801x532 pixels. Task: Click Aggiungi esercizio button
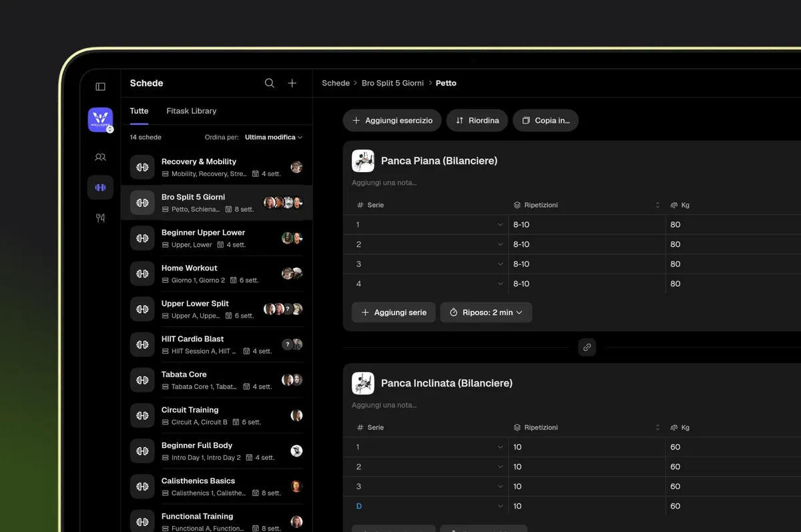392,120
